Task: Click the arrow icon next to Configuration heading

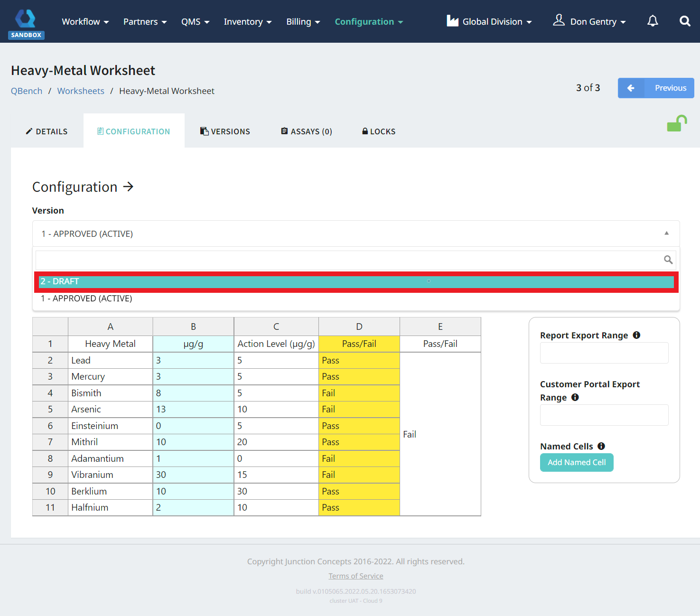Action: tap(128, 187)
